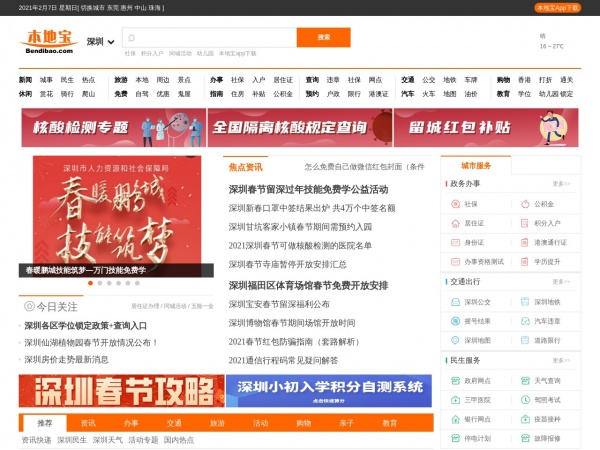Select the second carousel dot indicator

click(x=100, y=283)
